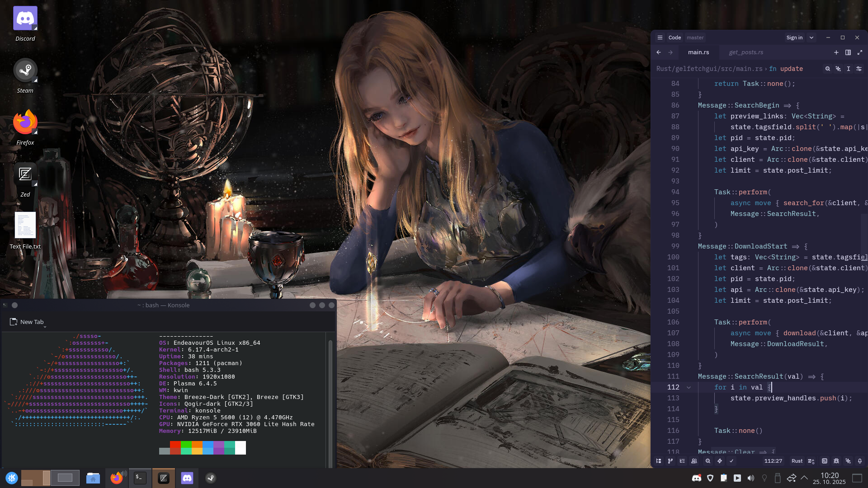Click the buffer search icon beside breadcrumbs
This screenshot has width=868, height=488.
(x=828, y=69)
